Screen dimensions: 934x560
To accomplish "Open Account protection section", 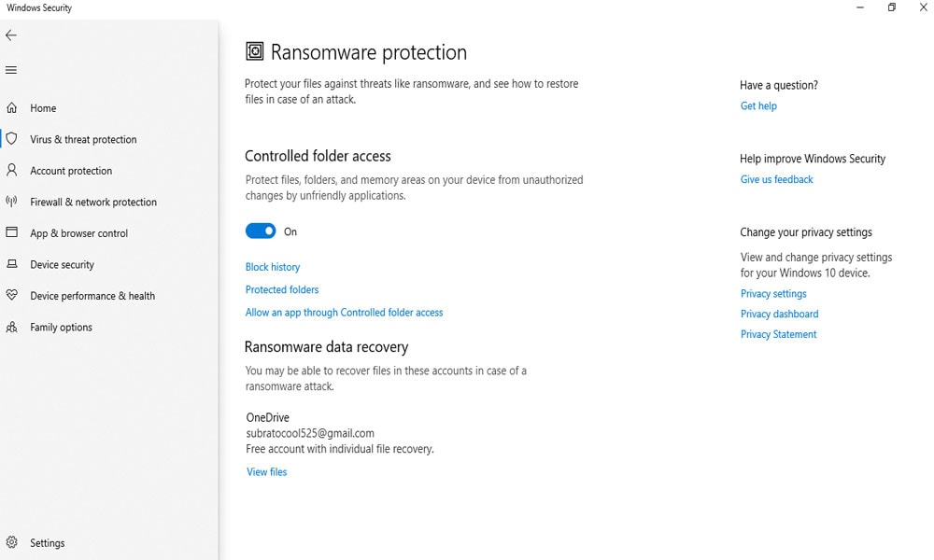I will point(71,171).
